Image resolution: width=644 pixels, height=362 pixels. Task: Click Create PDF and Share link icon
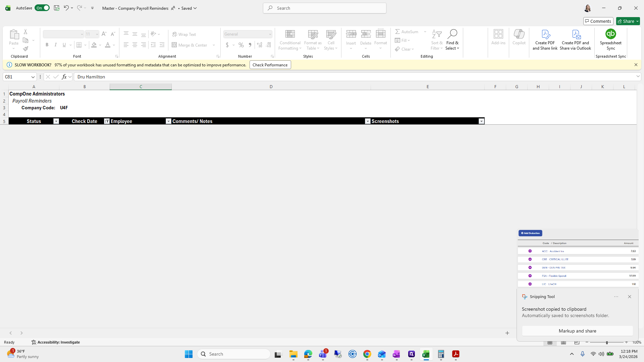(545, 34)
